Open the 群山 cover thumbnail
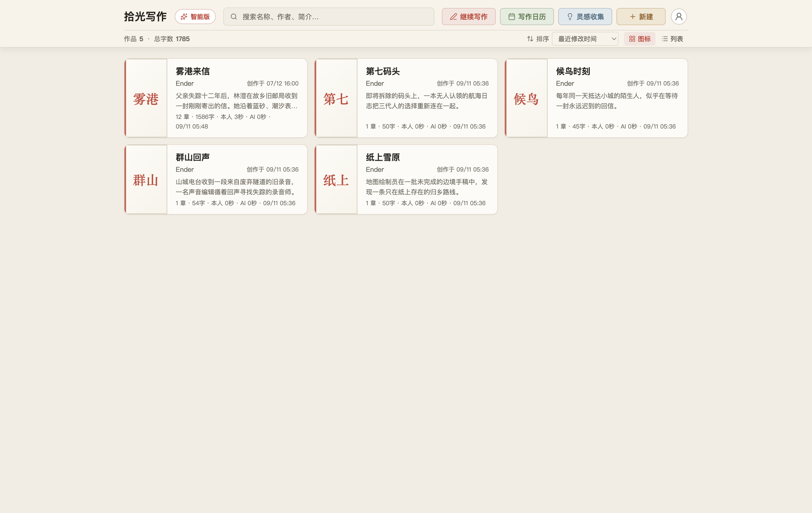This screenshot has height=513, width=812. 146,180
